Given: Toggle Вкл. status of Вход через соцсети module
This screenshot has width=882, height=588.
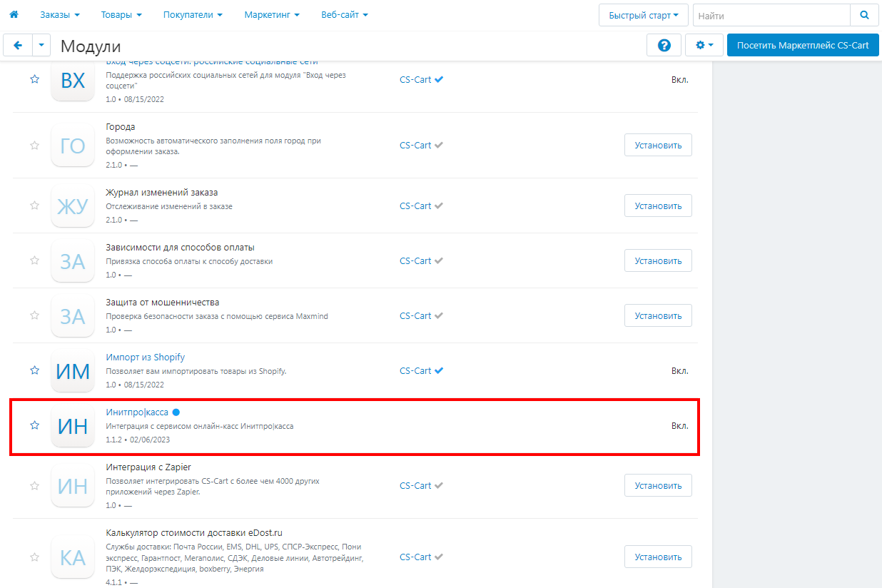Looking at the screenshot, I should tap(679, 80).
